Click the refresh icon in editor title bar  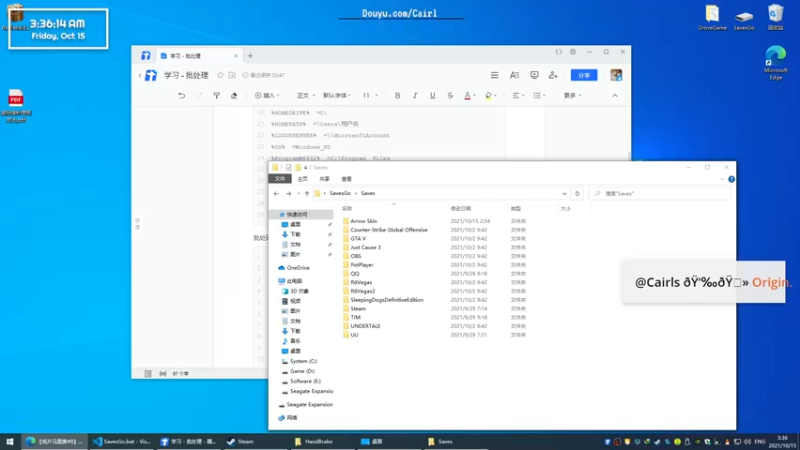click(x=559, y=52)
